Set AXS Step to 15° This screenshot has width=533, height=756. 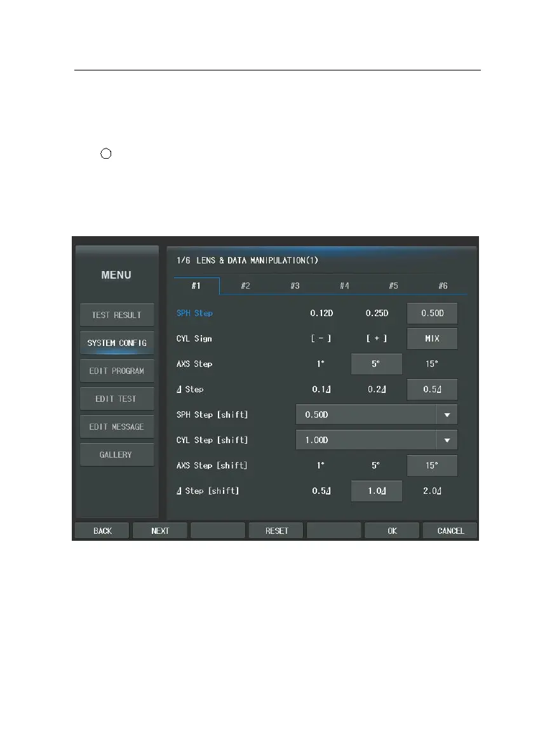click(432, 364)
